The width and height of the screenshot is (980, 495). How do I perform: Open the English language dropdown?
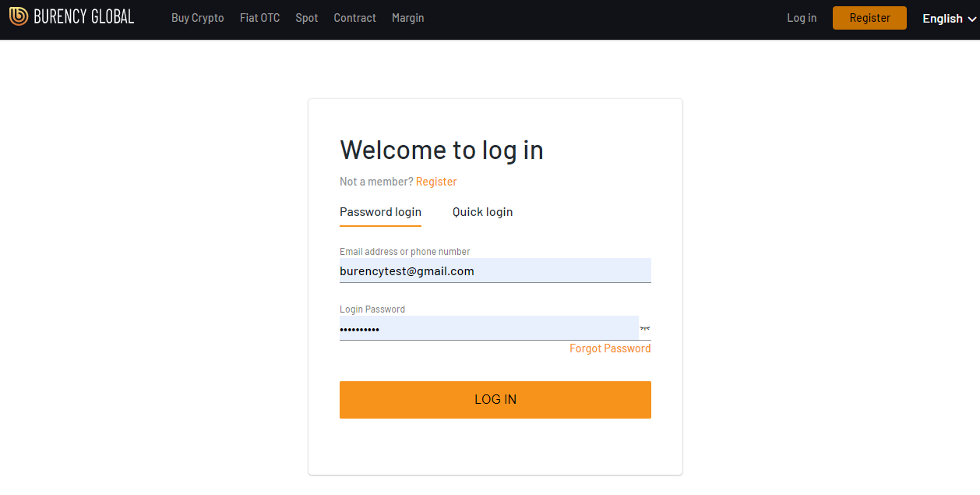click(x=950, y=19)
